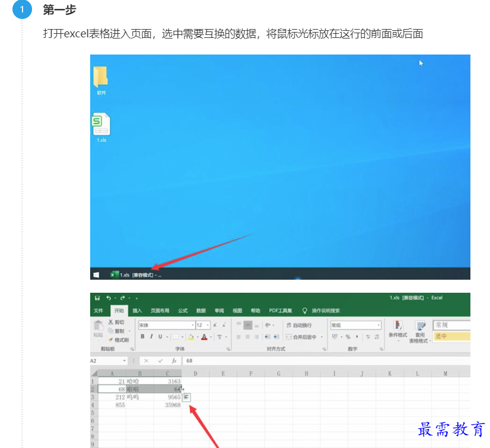Click the middle vertical align icon
Viewport: 490px width, 448px height.
point(247,325)
